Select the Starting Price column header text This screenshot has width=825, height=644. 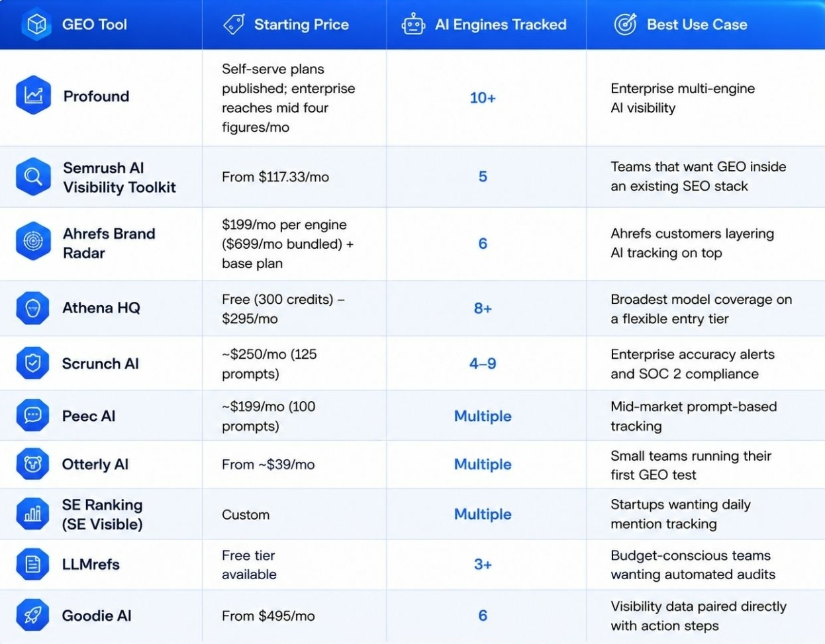coord(301,24)
